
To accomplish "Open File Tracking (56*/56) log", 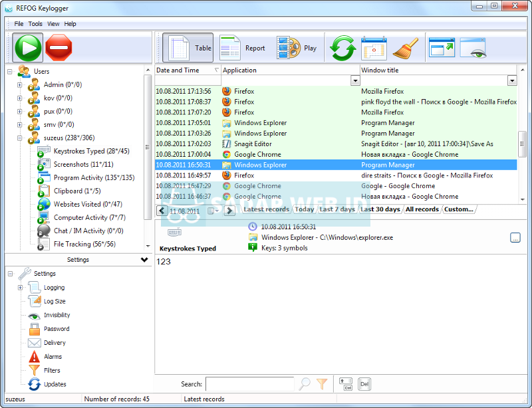I will tap(84, 244).
